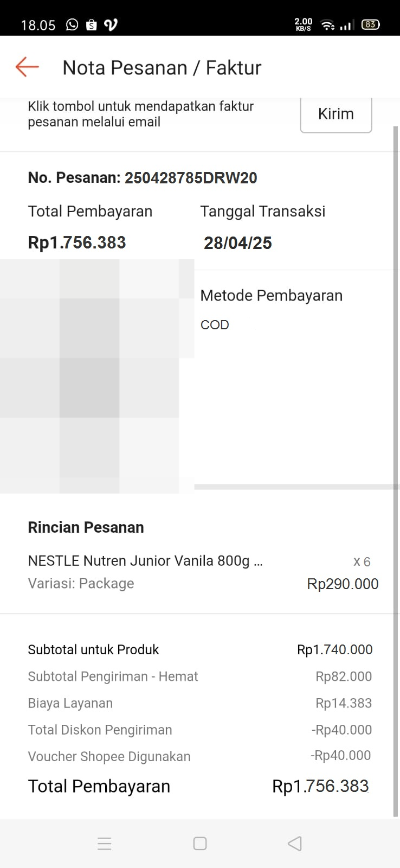Open recent apps navigation menu icon
Screen dimensions: 400x868
coord(105,844)
